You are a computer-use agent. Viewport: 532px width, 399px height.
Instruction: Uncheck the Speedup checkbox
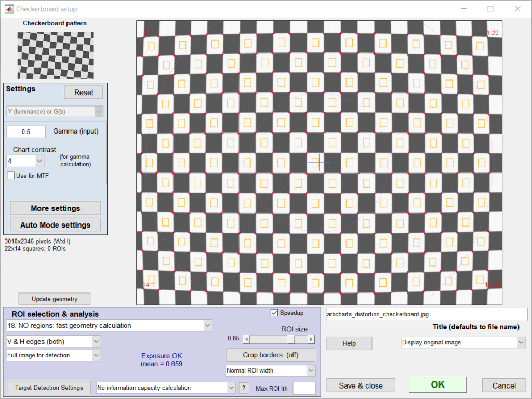[x=274, y=313]
